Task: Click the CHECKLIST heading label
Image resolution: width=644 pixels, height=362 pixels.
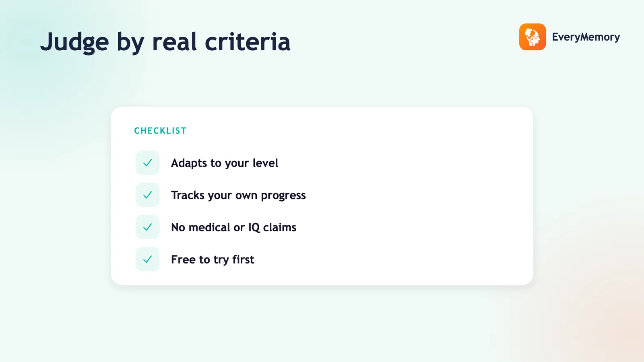Action: click(x=160, y=131)
